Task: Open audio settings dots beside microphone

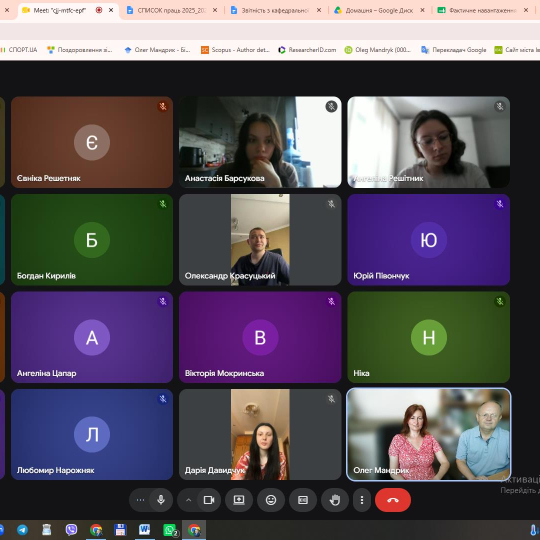Action: pyautogui.click(x=140, y=500)
